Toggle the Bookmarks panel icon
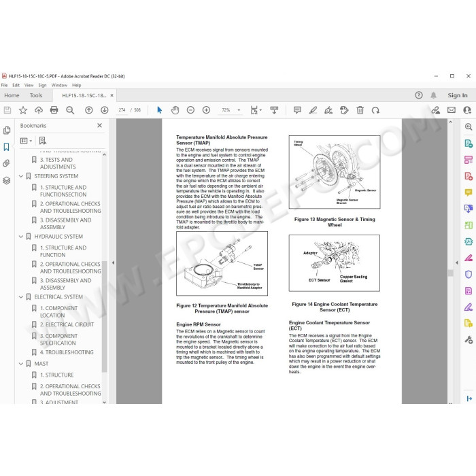 6,147
